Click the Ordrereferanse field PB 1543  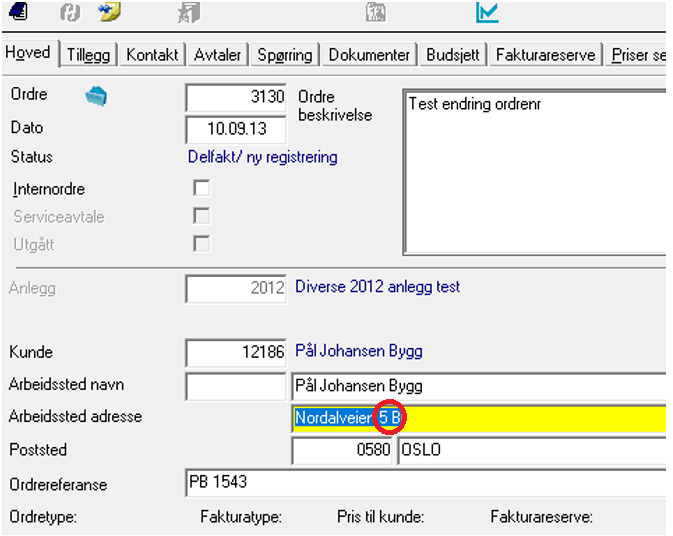point(426,483)
